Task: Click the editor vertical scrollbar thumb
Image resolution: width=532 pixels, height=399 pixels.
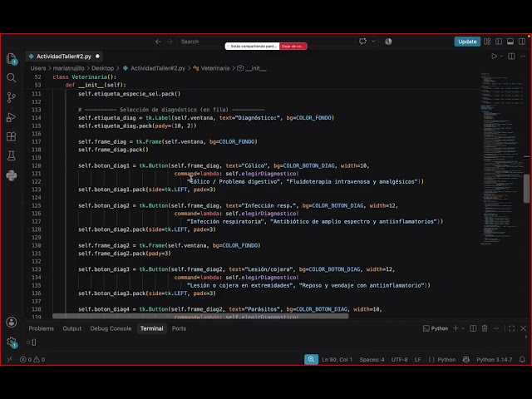Action: [x=526, y=189]
